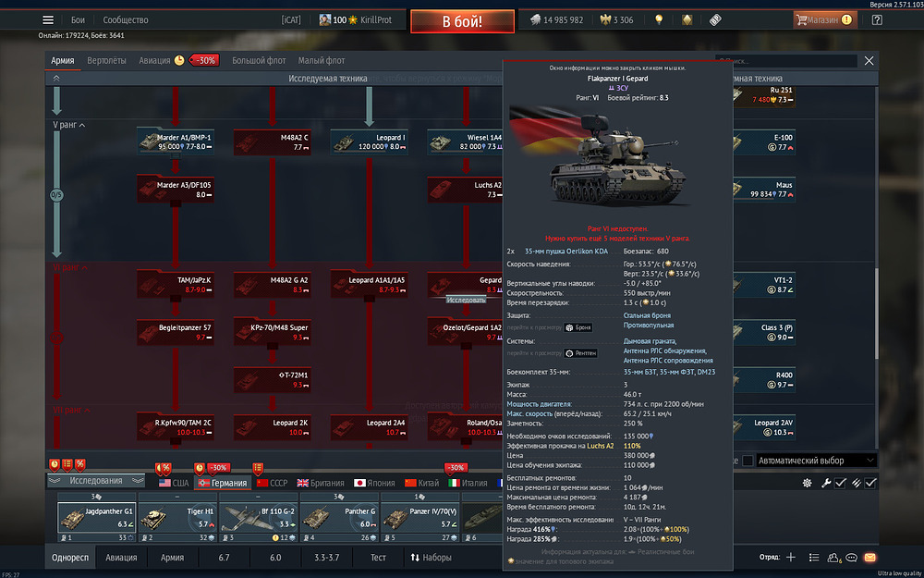Screen dimensions: 924x578
Task: Select M48A2 C in research tree
Action: 272,141
